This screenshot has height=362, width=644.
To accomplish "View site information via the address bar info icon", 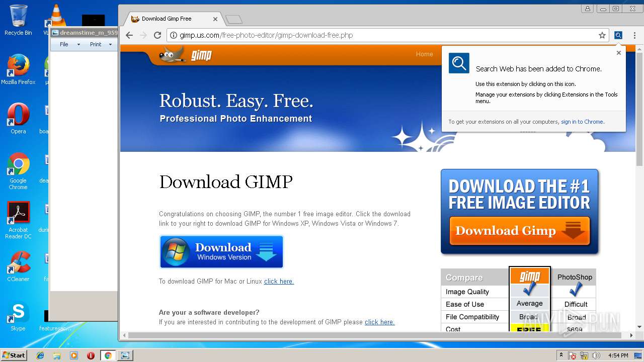I will tap(174, 35).
